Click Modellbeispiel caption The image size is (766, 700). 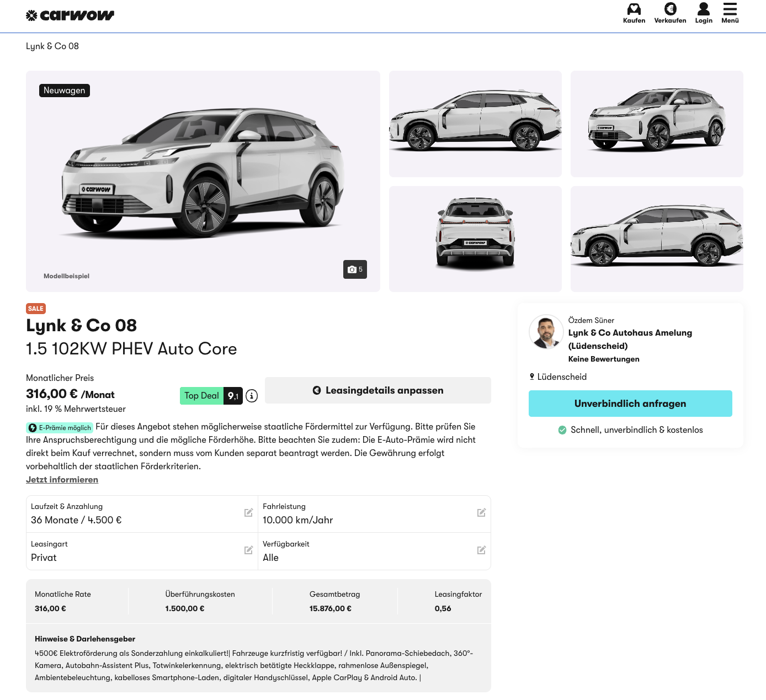click(x=66, y=276)
